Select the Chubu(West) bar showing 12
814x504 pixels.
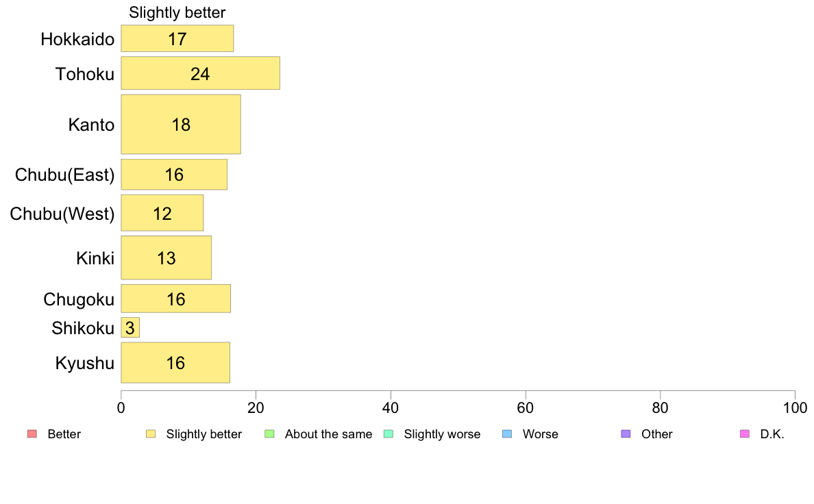click(162, 213)
